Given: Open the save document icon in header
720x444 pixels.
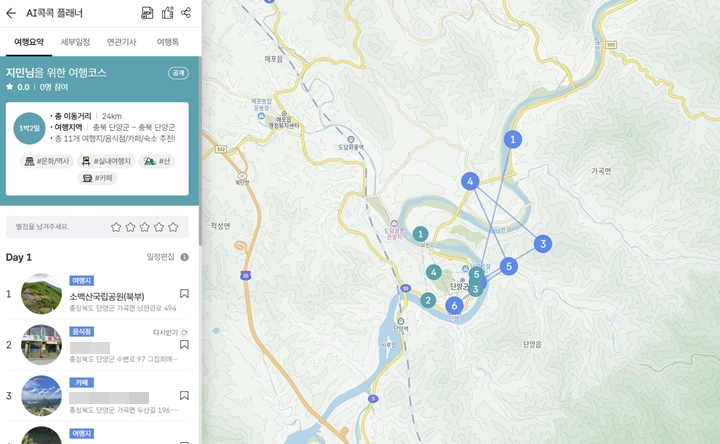Looking at the screenshot, I should [x=147, y=13].
